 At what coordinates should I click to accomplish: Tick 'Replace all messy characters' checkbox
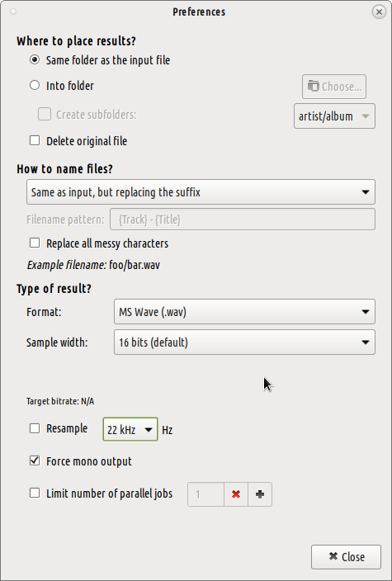35,243
